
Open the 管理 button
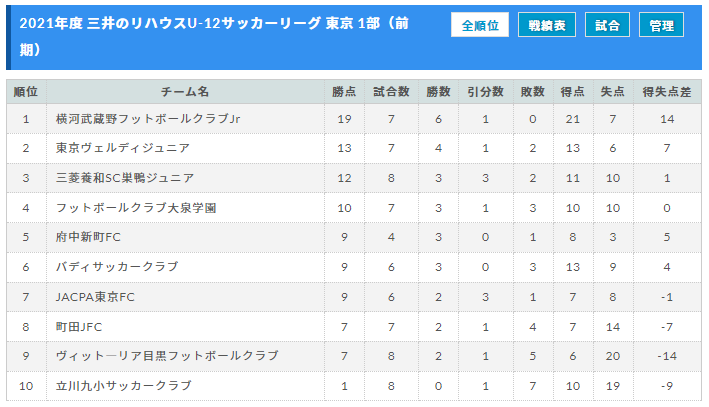tap(661, 25)
